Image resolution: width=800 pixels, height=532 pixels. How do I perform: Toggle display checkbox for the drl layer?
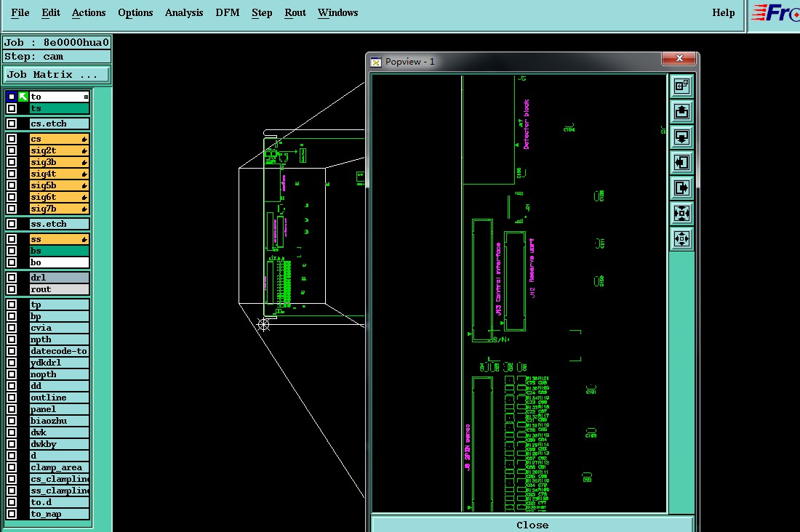coord(11,278)
